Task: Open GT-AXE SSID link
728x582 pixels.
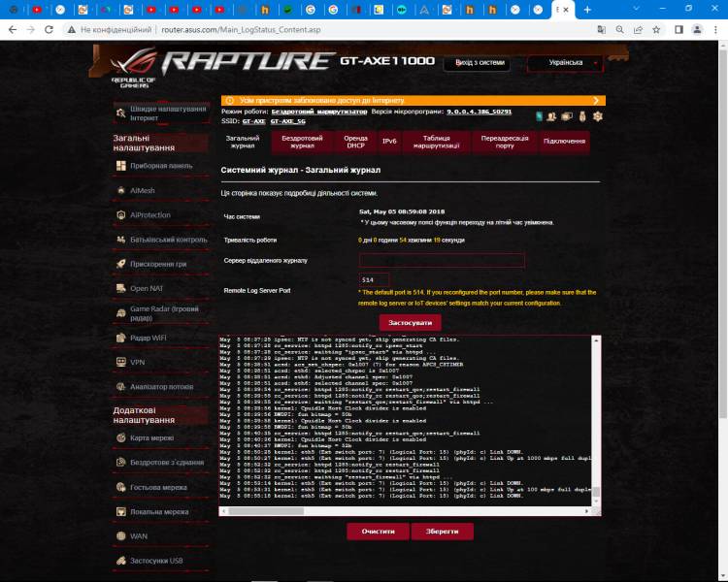Action: [253, 121]
